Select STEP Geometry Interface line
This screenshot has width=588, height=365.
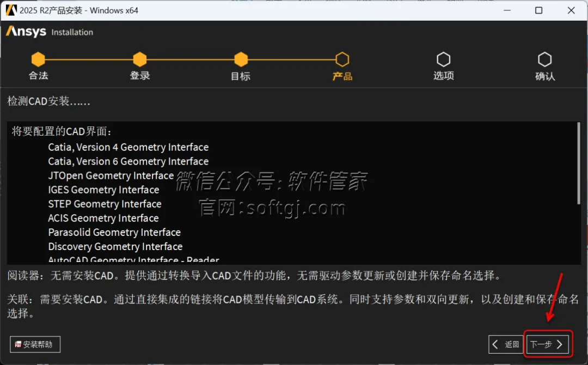click(x=105, y=204)
